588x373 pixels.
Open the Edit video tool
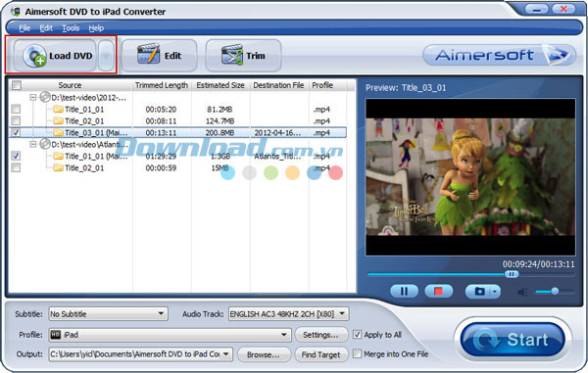pyautogui.click(x=159, y=56)
